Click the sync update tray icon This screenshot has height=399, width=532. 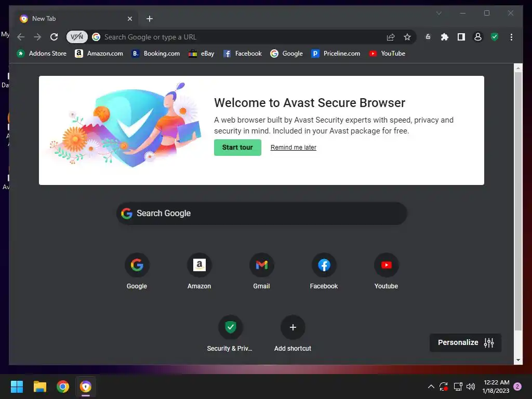(x=444, y=387)
